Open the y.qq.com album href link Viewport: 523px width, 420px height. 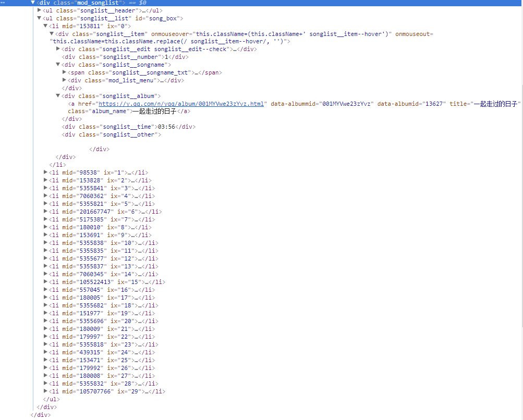(x=181, y=104)
